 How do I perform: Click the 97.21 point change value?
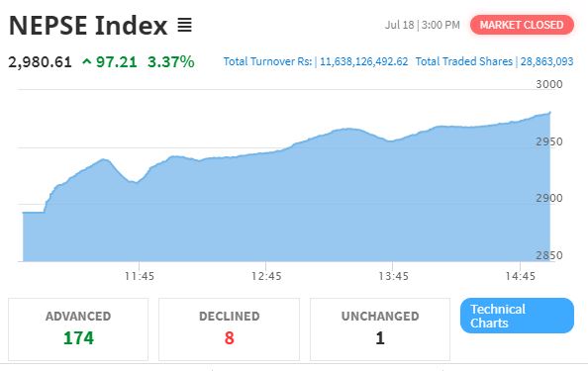point(117,61)
